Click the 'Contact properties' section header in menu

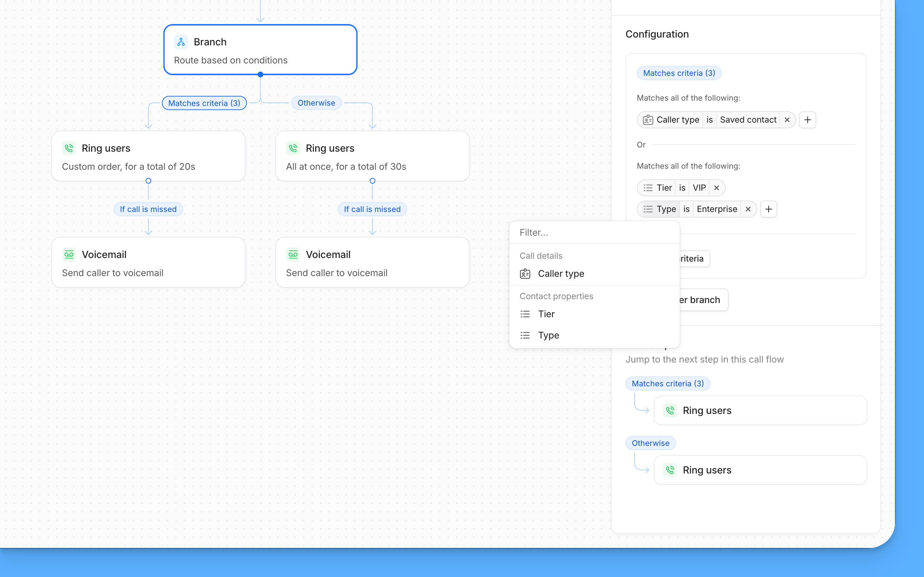pyautogui.click(x=556, y=296)
